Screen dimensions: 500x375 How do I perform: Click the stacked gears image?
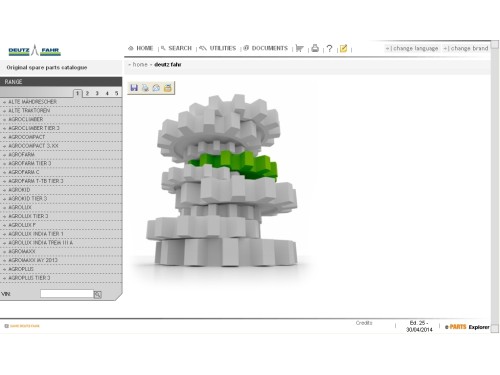pos(221,181)
